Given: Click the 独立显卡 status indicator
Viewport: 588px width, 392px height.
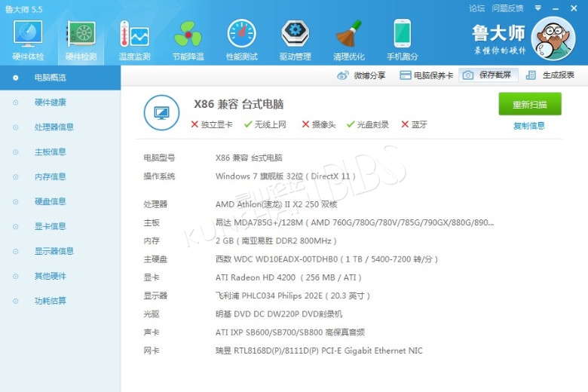Looking at the screenshot, I should pyautogui.click(x=212, y=124).
